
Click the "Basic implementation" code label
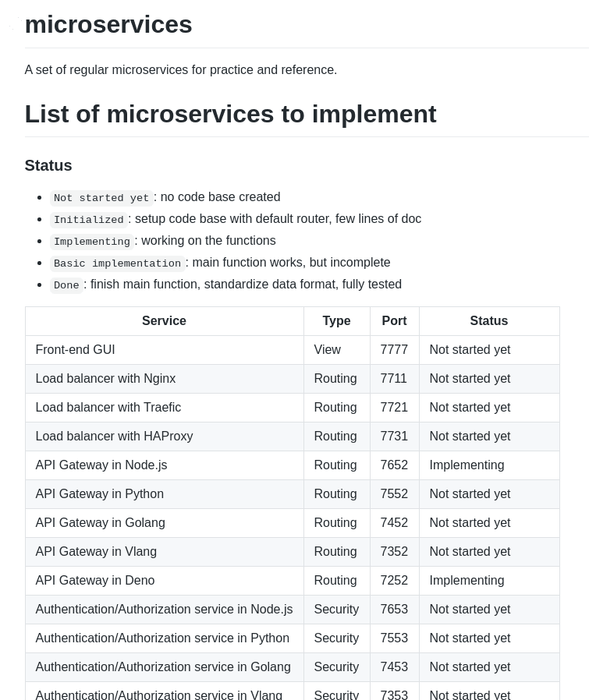coord(117,263)
